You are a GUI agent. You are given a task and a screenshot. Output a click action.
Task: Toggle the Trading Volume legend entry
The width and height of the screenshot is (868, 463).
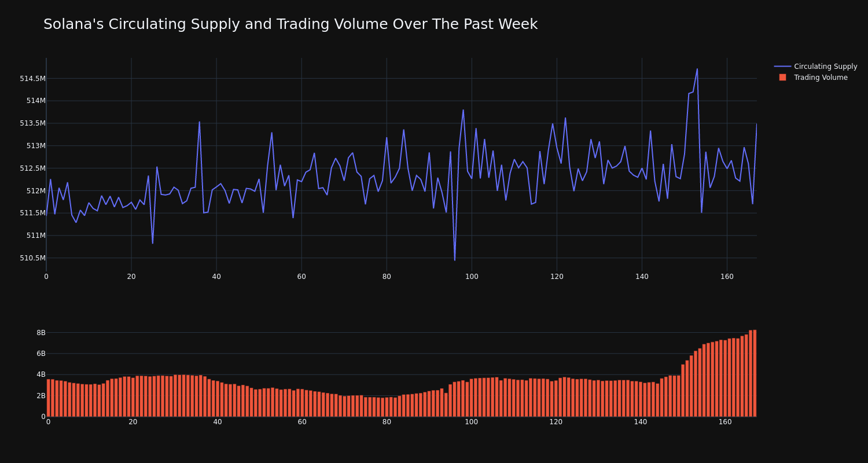click(x=814, y=78)
